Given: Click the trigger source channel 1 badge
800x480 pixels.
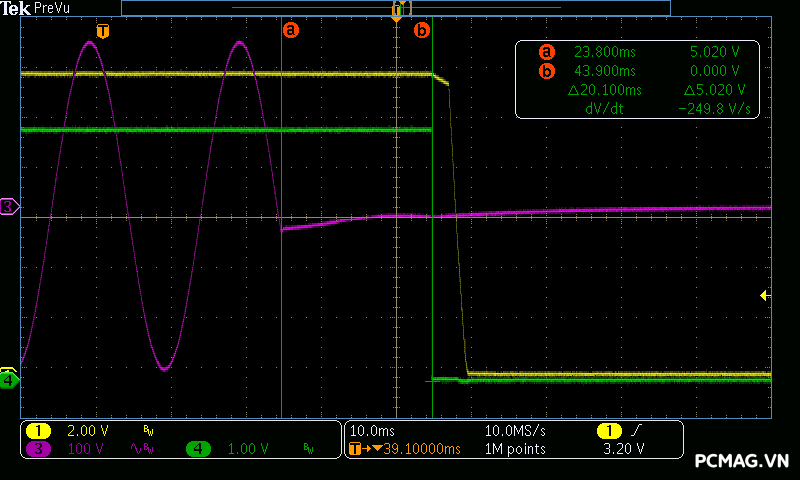Looking at the screenshot, I should tap(608, 430).
